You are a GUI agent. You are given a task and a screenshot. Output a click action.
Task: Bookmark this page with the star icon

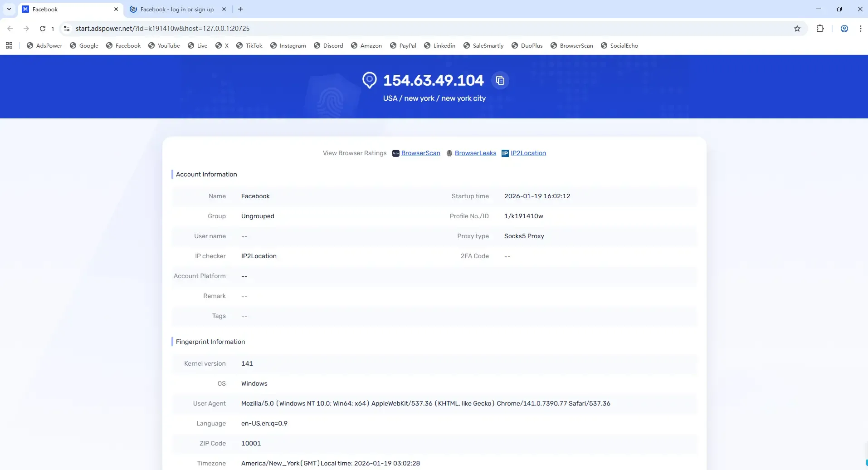coord(797,29)
